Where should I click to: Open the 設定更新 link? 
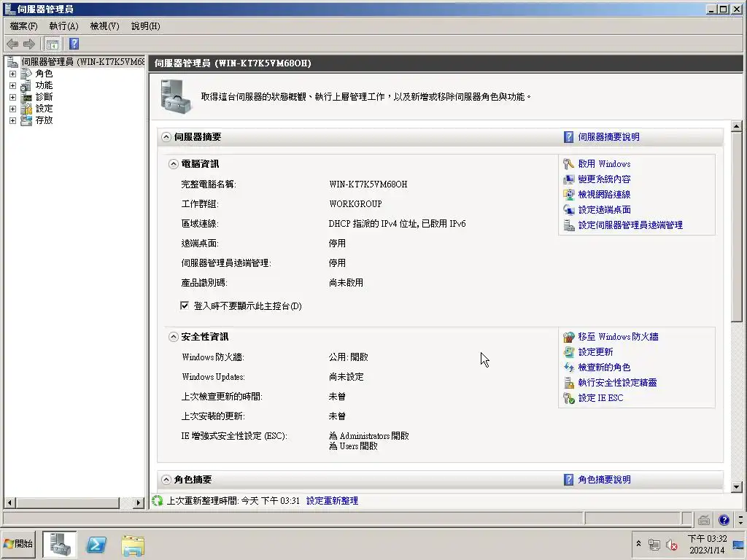click(595, 352)
